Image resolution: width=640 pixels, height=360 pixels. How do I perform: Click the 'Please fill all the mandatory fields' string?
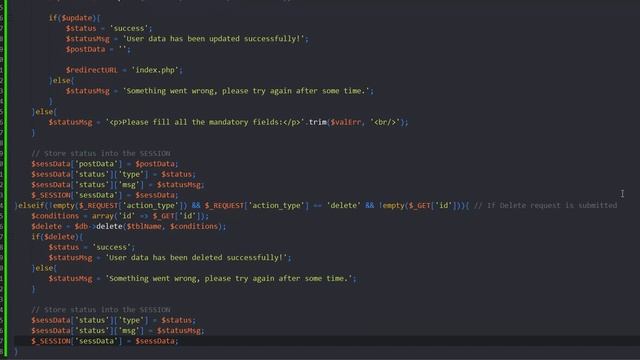(205, 122)
